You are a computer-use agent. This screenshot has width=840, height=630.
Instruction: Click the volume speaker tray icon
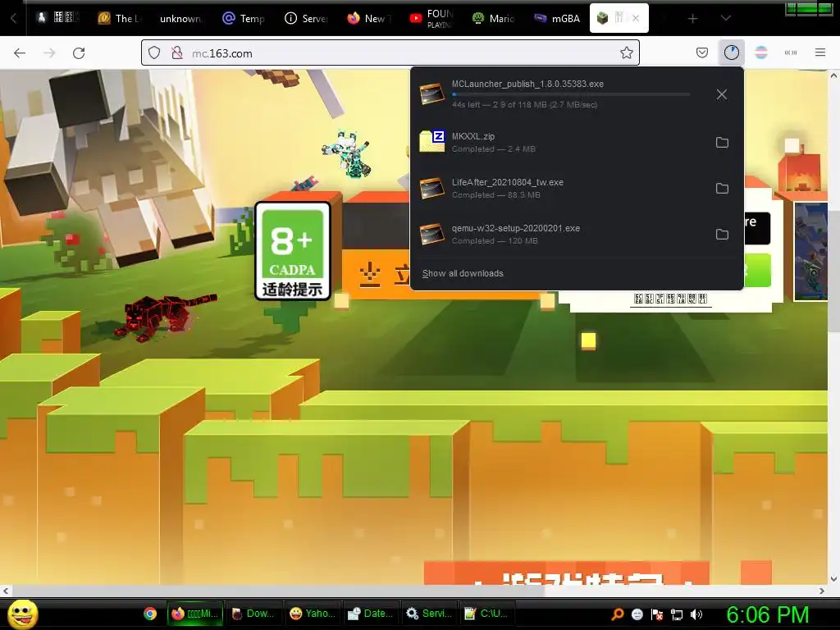pyautogui.click(x=696, y=614)
